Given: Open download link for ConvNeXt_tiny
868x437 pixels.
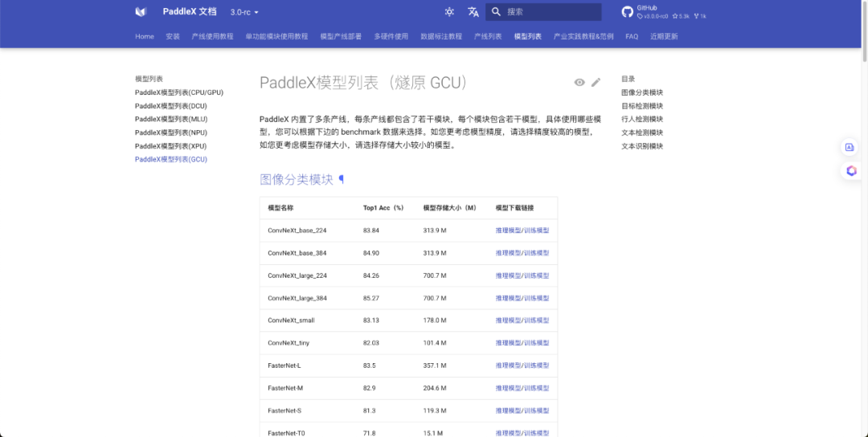Looking at the screenshot, I should click(522, 343).
